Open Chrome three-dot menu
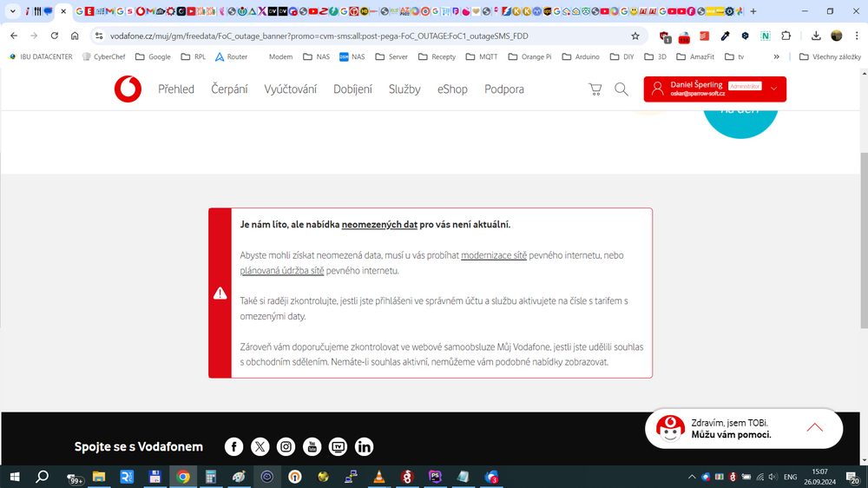 pyautogui.click(x=857, y=36)
